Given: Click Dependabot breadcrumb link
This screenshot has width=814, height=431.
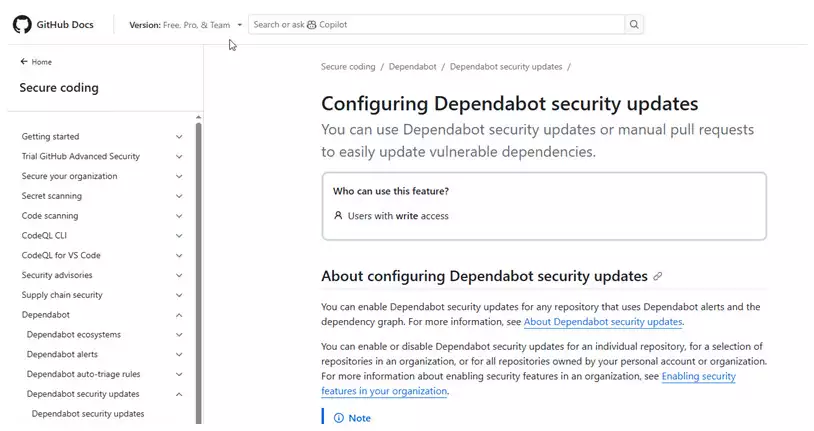Looking at the screenshot, I should (x=413, y=66).
